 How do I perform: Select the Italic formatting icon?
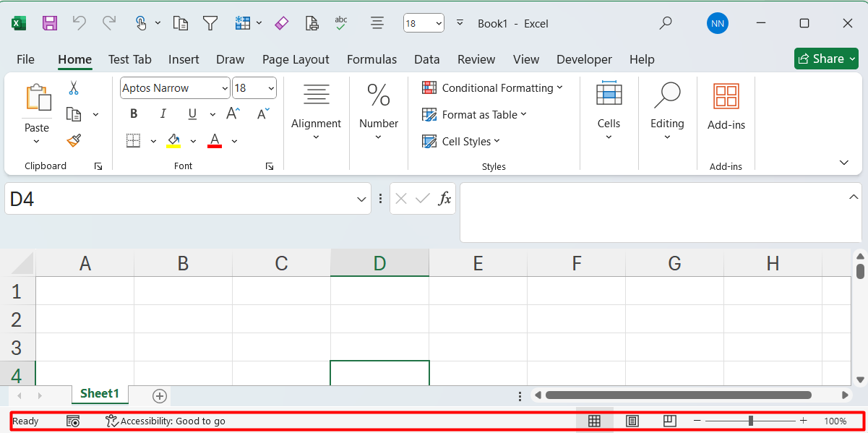point(163,113)
